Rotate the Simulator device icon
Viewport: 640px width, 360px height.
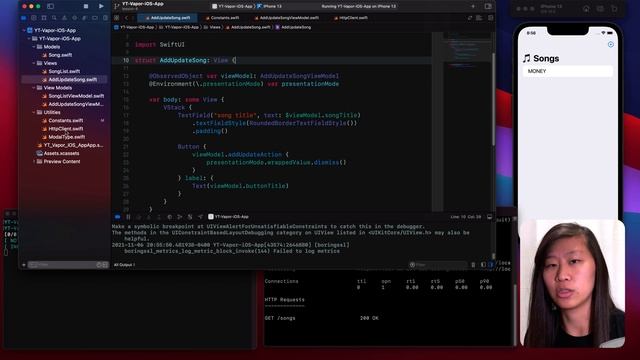[x=614, y=9]
